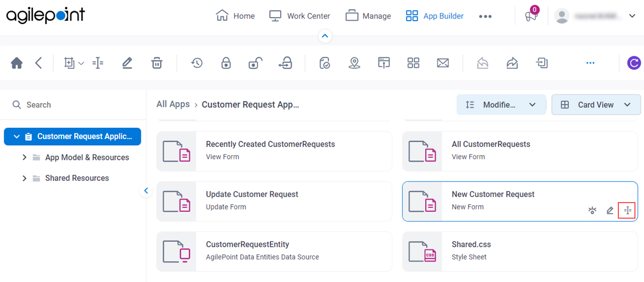
Task: Click the user avatar icon
Action: coord(561,16)
